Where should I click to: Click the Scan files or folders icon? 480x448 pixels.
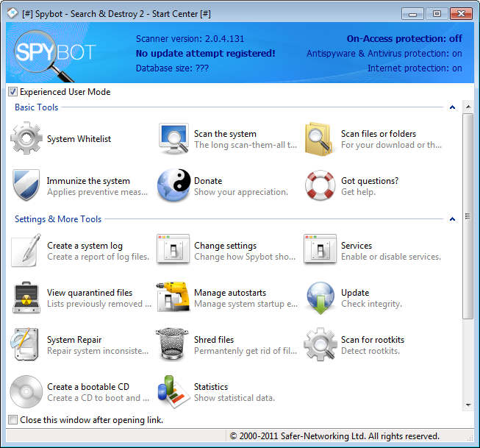coord(319,139)
